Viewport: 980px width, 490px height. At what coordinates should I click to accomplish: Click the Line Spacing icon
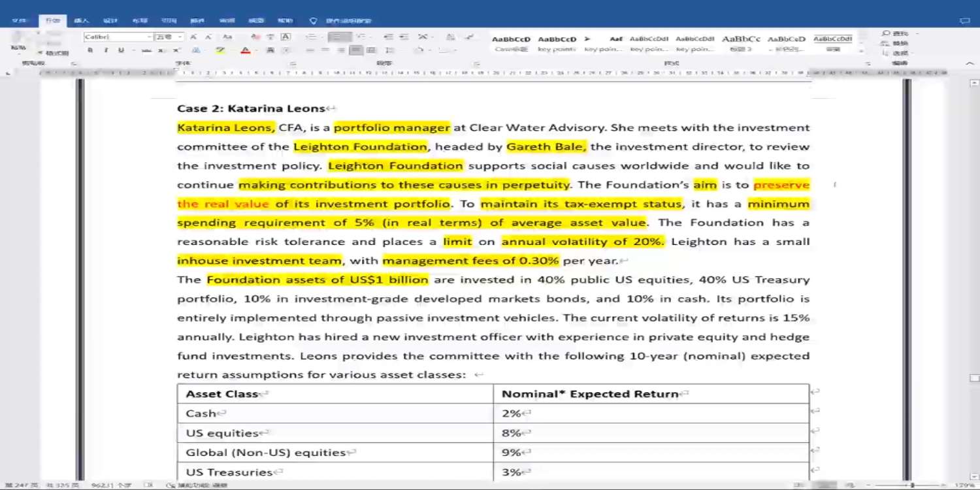391,50
